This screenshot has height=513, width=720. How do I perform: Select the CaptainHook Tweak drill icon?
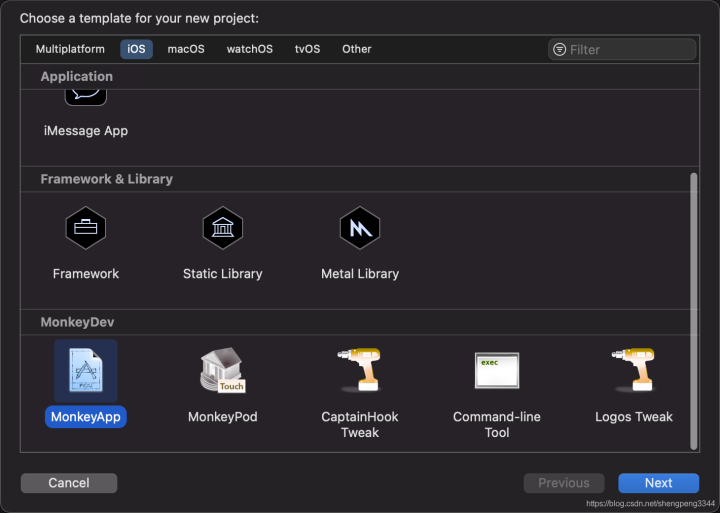point(360,369)
